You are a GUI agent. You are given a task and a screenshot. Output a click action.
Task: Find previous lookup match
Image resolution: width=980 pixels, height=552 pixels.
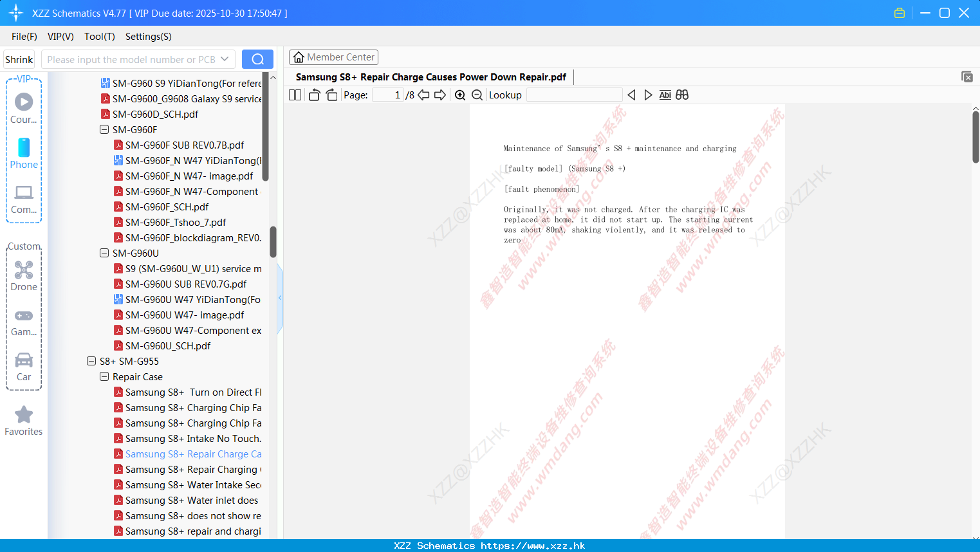tap(631, 95)
